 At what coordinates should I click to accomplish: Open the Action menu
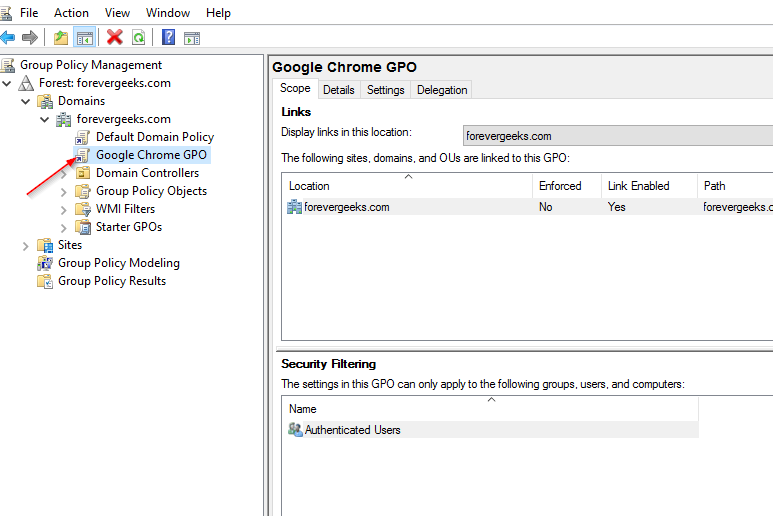71,13
